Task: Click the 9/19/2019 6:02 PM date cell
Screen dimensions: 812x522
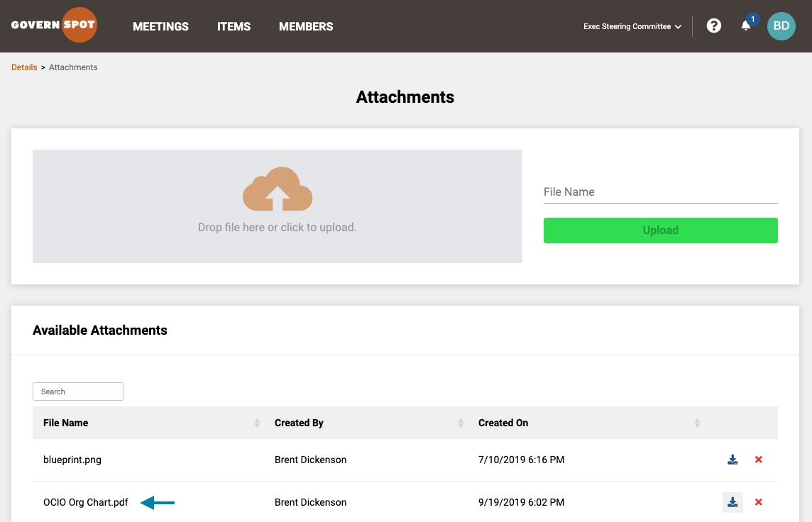Action: coord(522,502)
